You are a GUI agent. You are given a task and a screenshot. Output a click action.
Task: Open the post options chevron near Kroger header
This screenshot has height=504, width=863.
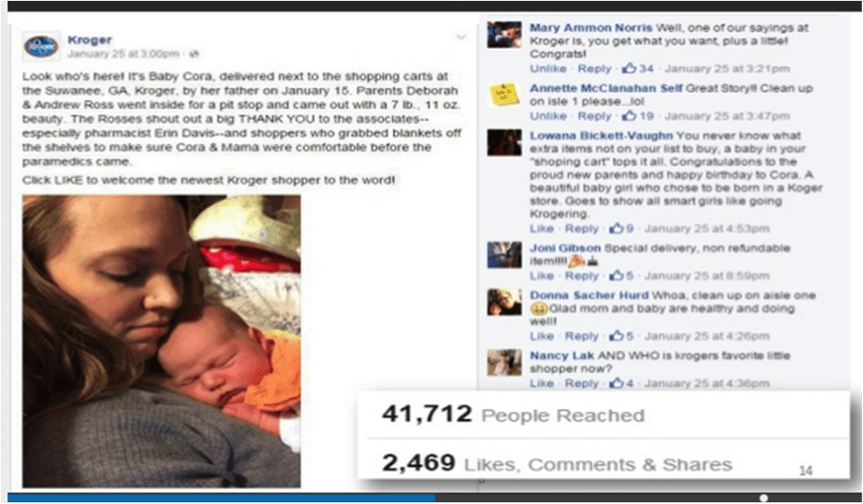(x=460, y=37)
